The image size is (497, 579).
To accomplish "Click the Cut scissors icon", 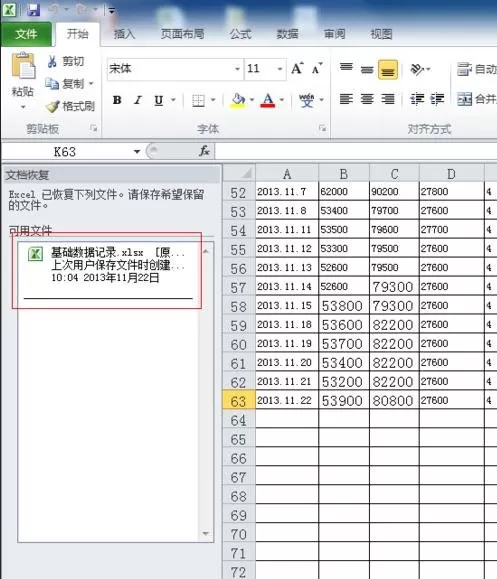I will (x=52, y=61).
